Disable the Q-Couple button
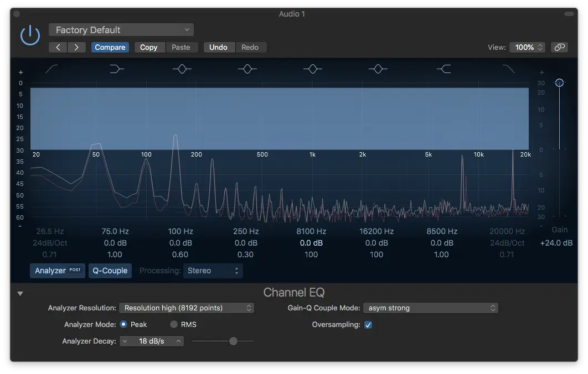 pyautogui.click(x=110, y=271)
